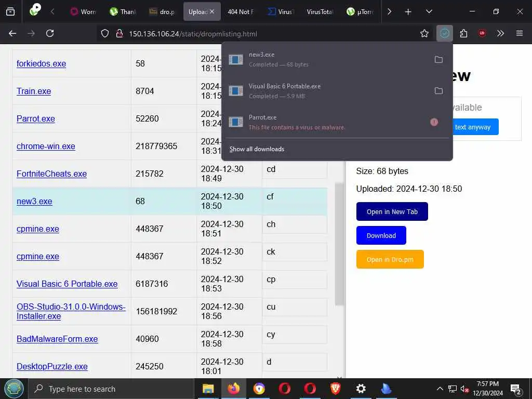Open Visual Basic 6 Portable.exe link
Image resolution: width=532 pixels, height=399 pixels.
tap(67, 284)
